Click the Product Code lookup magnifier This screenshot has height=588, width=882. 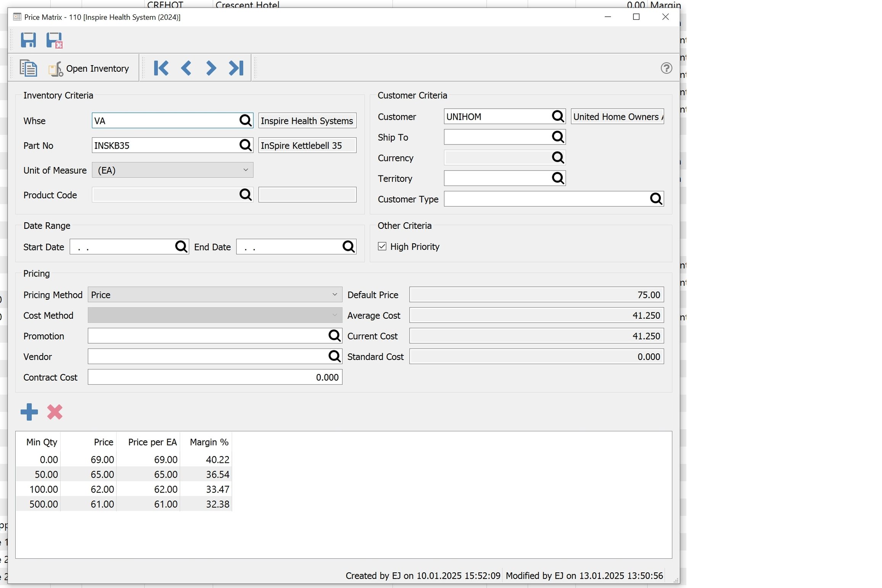coord(245,195)
